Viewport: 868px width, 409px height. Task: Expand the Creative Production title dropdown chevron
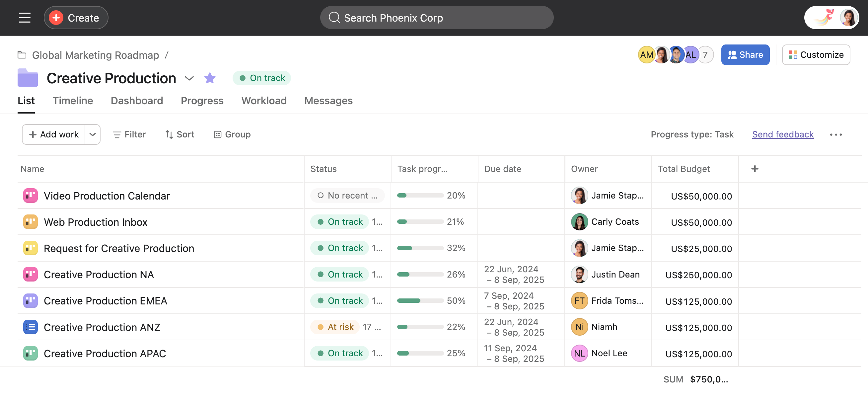[189, 79]
